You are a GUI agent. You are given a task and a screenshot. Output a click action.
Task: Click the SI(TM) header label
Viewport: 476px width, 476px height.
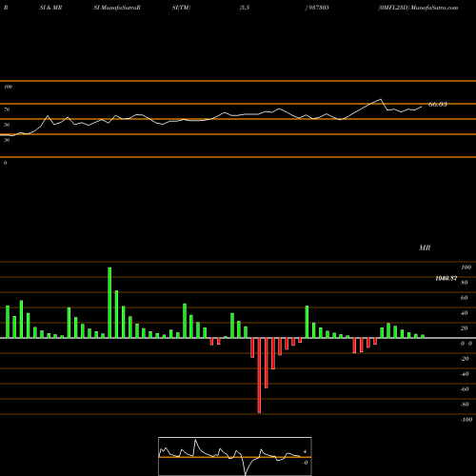point(181,8)
